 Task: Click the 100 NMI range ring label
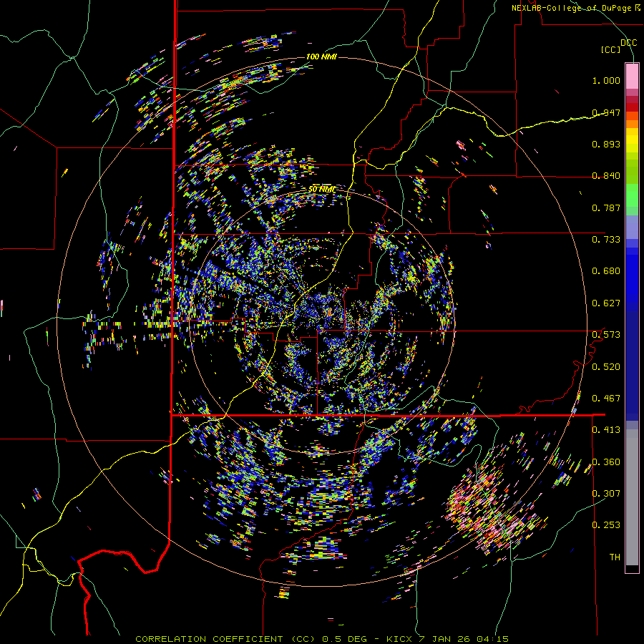(321, 57)
